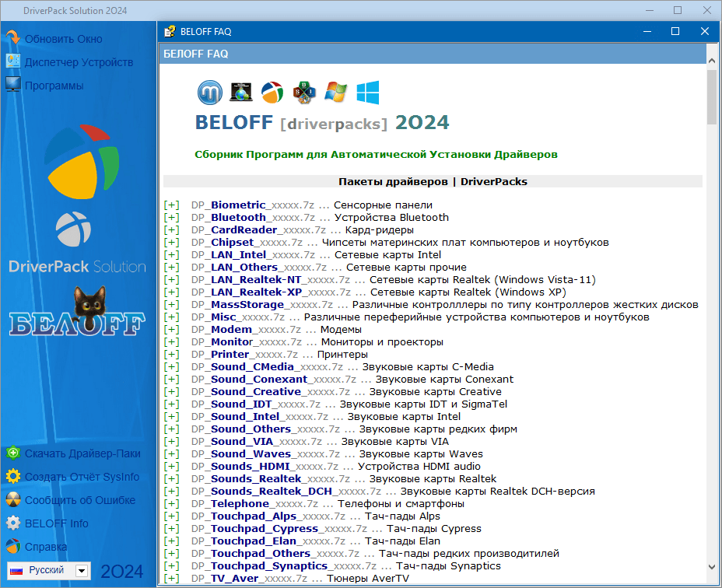The width and height of the screenshot is (722, 588).
Task: Click the BELOFF cat logo
Action: [77, 314]
